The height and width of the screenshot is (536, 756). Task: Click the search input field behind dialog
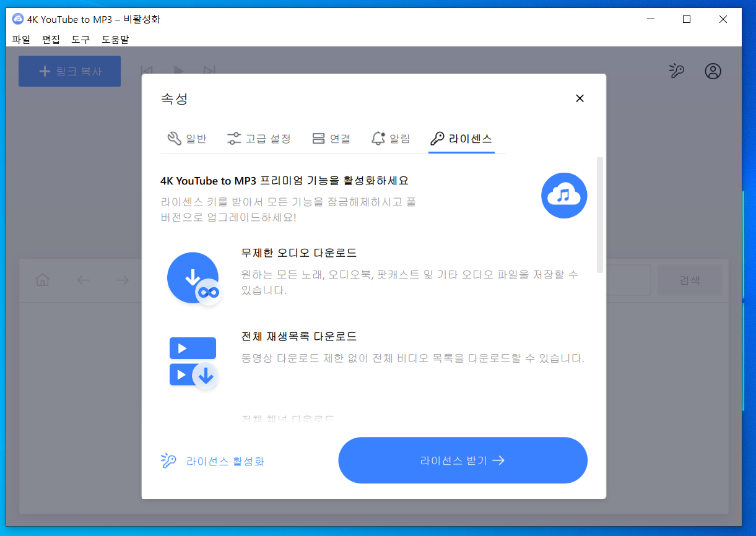click(x=628, y=280)
